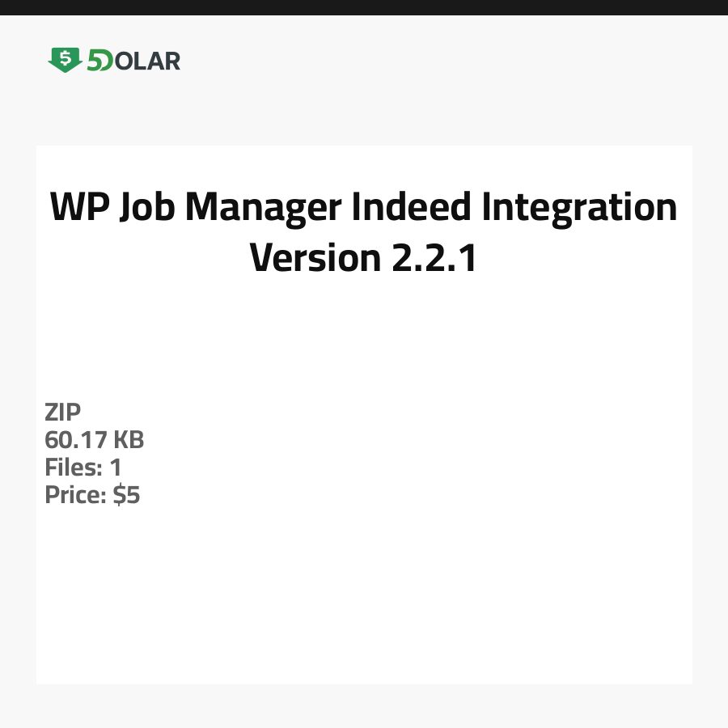
Task: Select the "60.17" file size number
Action: point(75,440)
